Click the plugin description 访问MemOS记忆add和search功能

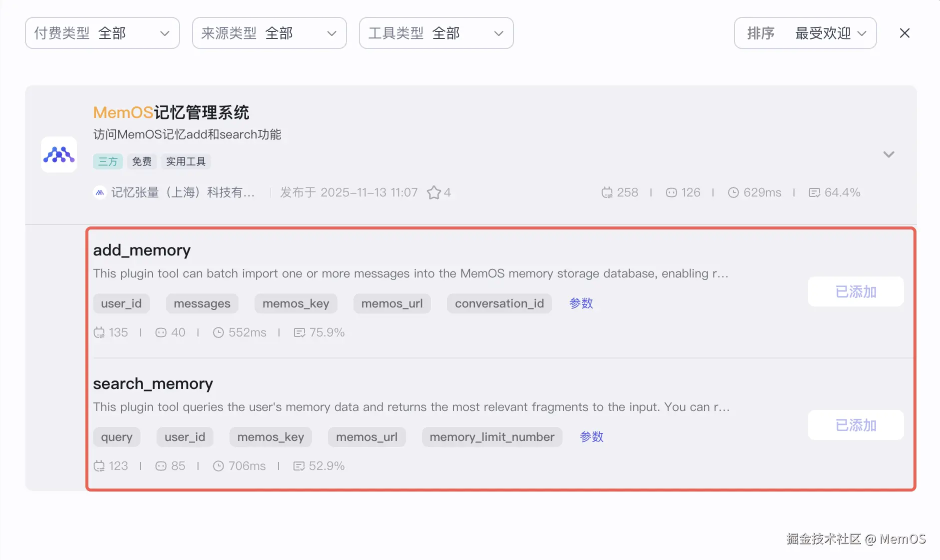tap(187, 134)
